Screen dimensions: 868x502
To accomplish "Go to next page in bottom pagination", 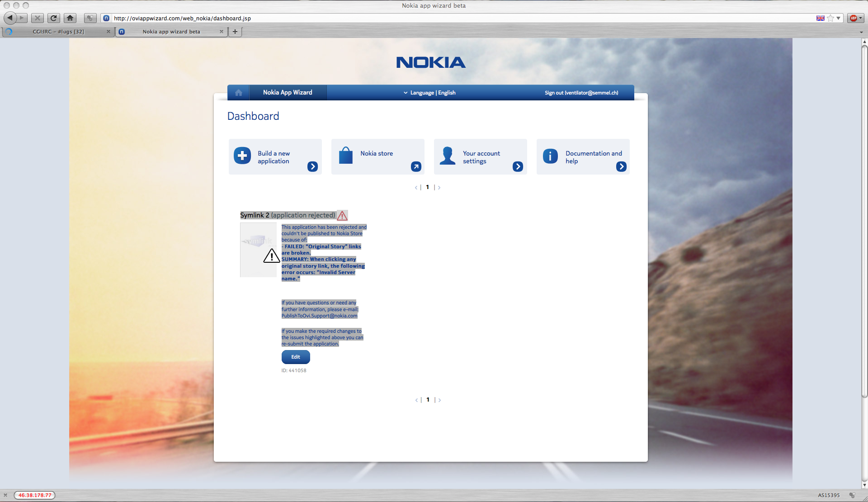I will pos(439,400).
